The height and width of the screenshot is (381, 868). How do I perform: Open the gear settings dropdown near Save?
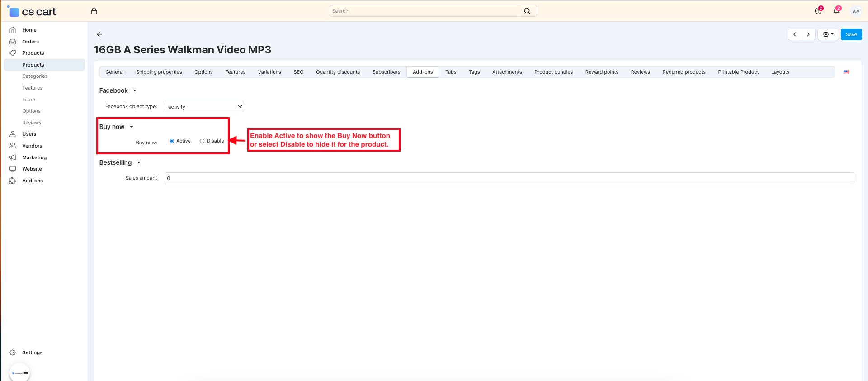coord(828,34)
